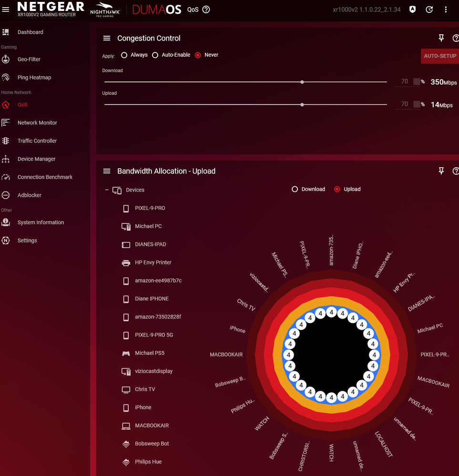Select the Always apply option
Image resolution: width=459 pixels, height=476 pixels.
click(x=124, y=55)
